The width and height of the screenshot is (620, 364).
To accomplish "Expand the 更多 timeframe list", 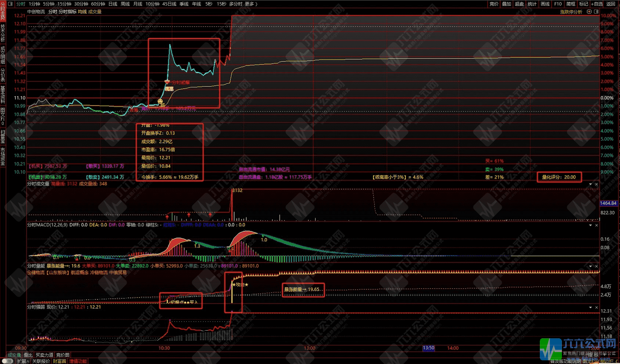I will (x=251, y=4).
